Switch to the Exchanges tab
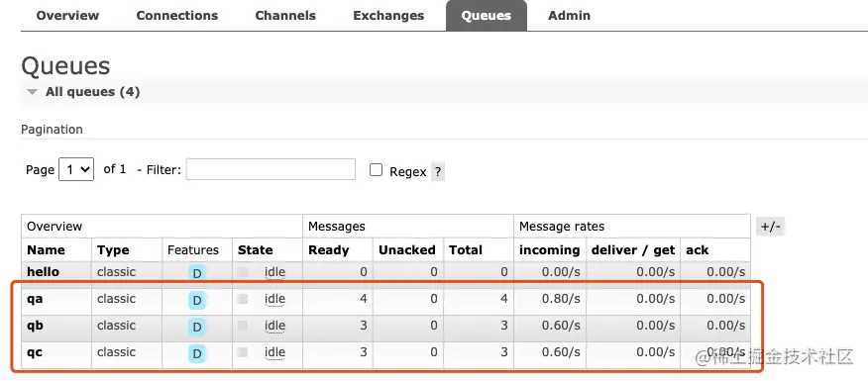Screen dimensions: 868x381 click(388, 16)
